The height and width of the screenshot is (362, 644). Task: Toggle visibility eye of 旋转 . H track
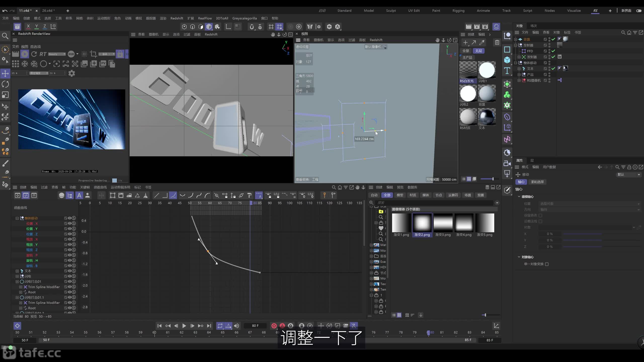(70, 260)
